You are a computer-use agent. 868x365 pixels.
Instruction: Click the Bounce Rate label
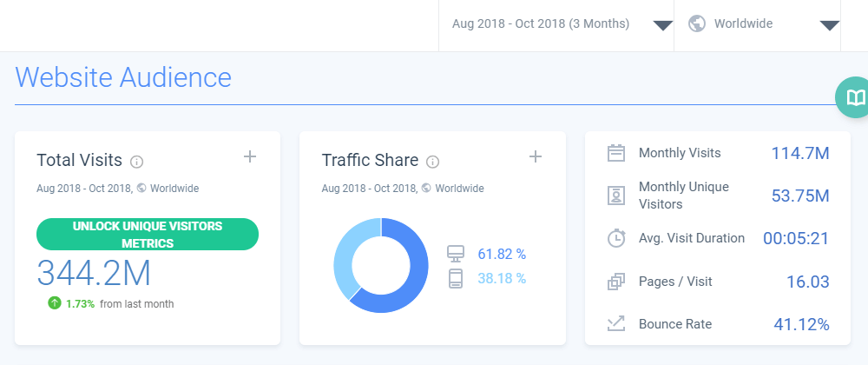tap(675, 324)
